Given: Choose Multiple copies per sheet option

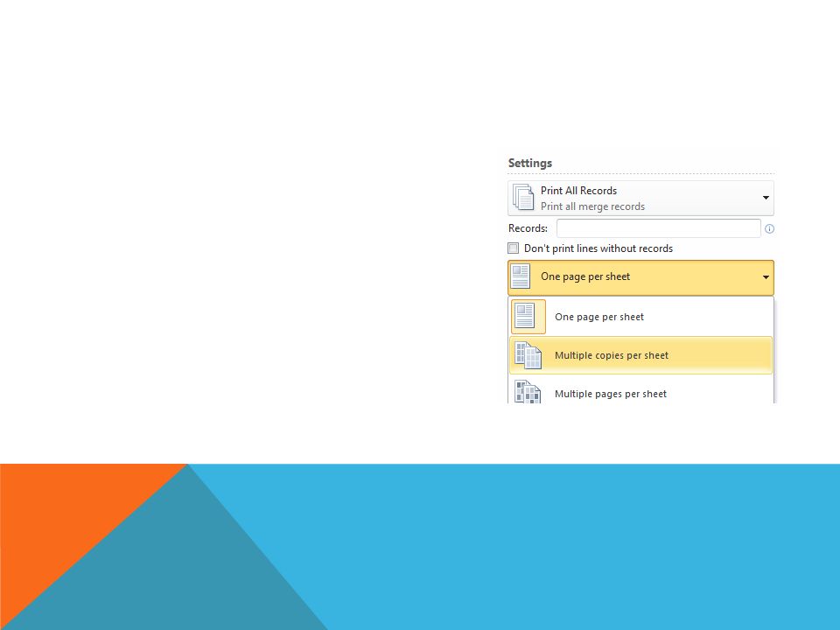Looking at the screenshot, I should [x=640, y=355].
